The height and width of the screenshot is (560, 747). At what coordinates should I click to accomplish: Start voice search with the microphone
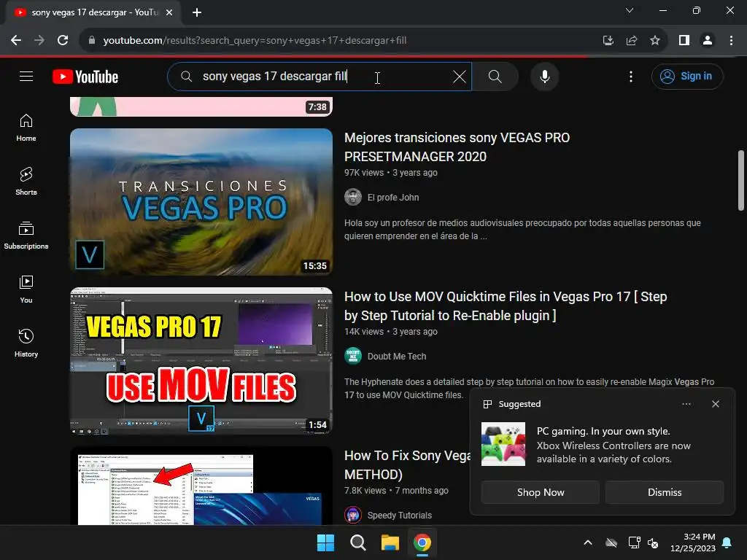(x=544, y=76)
